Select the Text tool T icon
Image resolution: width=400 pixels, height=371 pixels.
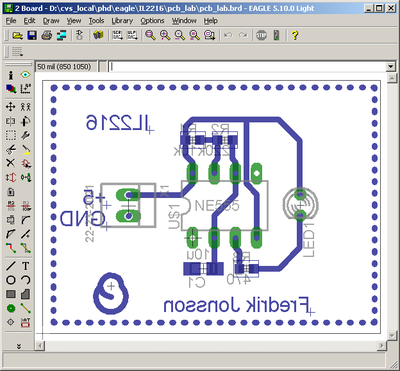[26, 266]
